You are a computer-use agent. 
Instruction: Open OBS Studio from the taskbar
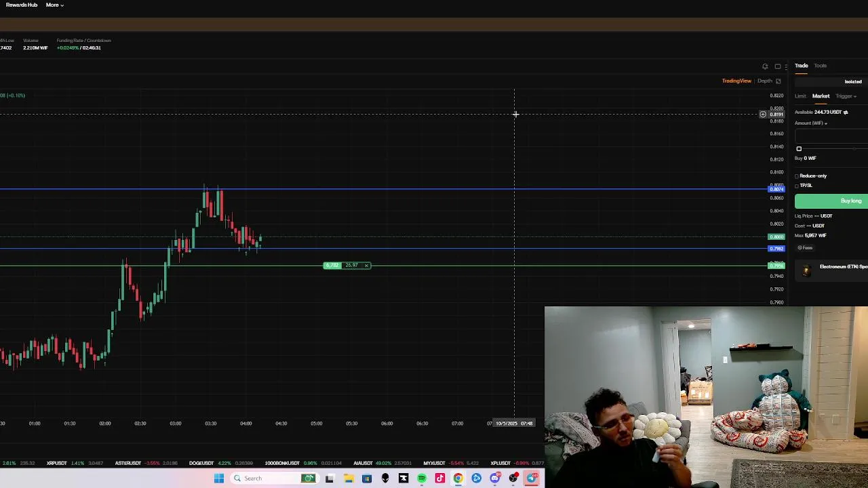(x=513, y=479)
